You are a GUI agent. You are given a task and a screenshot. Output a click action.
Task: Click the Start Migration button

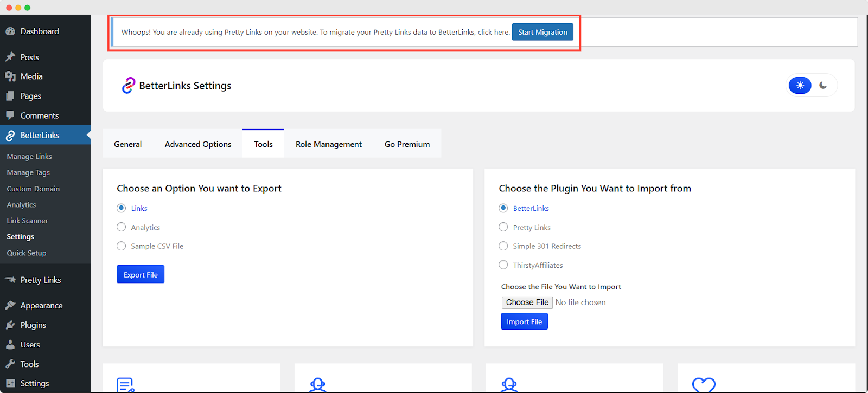542,32
